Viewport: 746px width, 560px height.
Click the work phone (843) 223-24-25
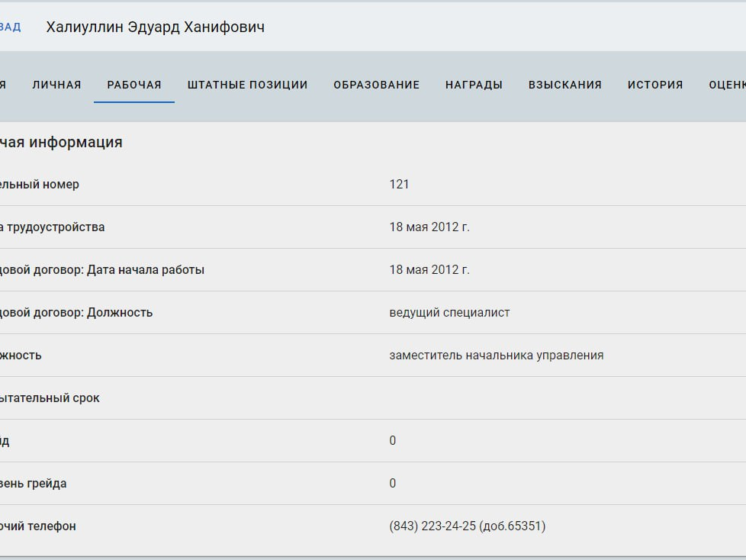point(467,526)
